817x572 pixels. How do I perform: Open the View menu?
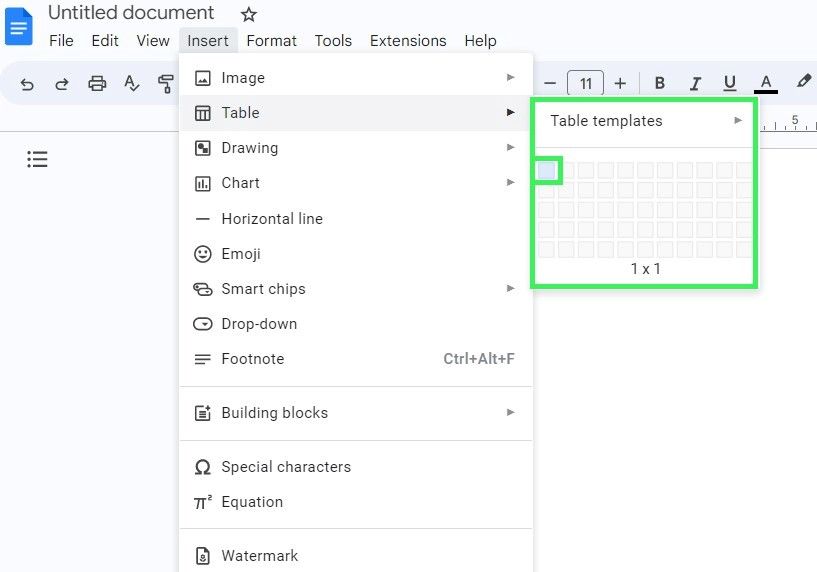coord(153,41)
